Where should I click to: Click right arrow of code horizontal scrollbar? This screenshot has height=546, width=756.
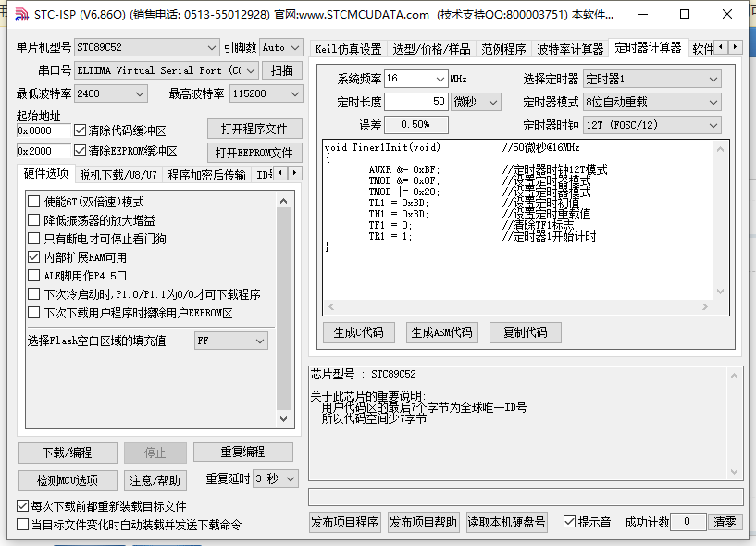click(x=705, y=306)
